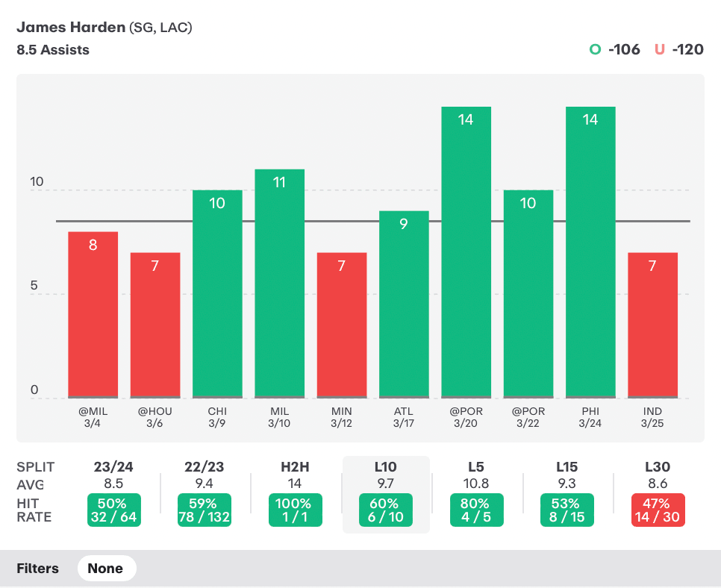Click the 'SPLIT' row label
721x588 pixels.
pyautogui.click(x=35, y=467)
